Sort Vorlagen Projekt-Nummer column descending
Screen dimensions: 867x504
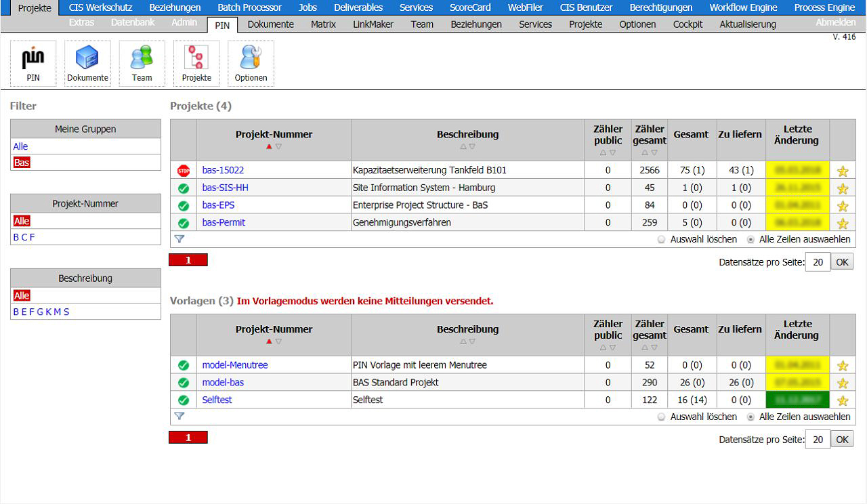point(278,341)
